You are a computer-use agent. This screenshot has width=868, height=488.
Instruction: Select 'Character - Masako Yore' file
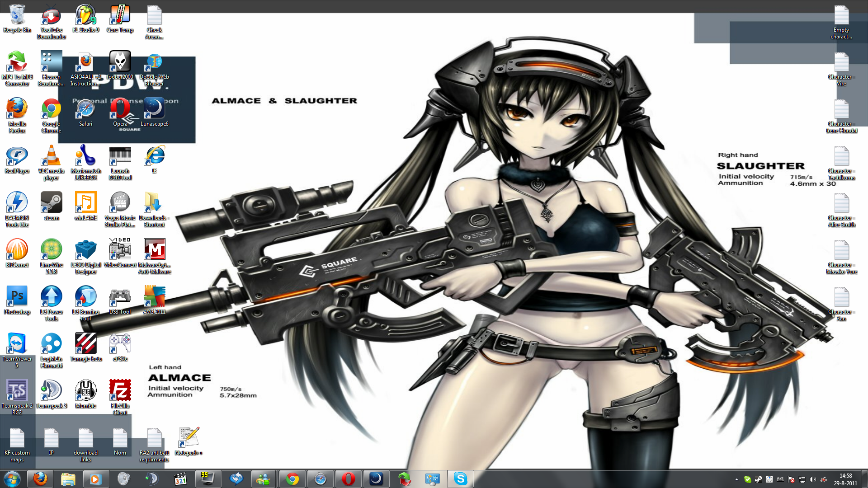[841, 257]
